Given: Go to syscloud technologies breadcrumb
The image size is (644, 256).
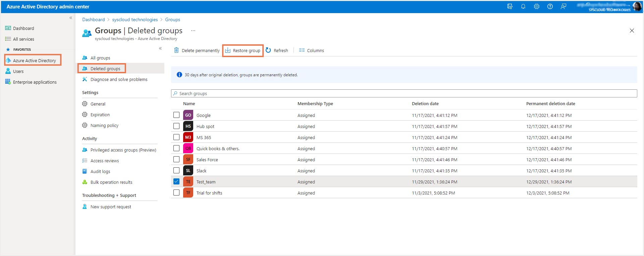Looking at the screenshot, I should pyautogui.click(x=135, y=19).
